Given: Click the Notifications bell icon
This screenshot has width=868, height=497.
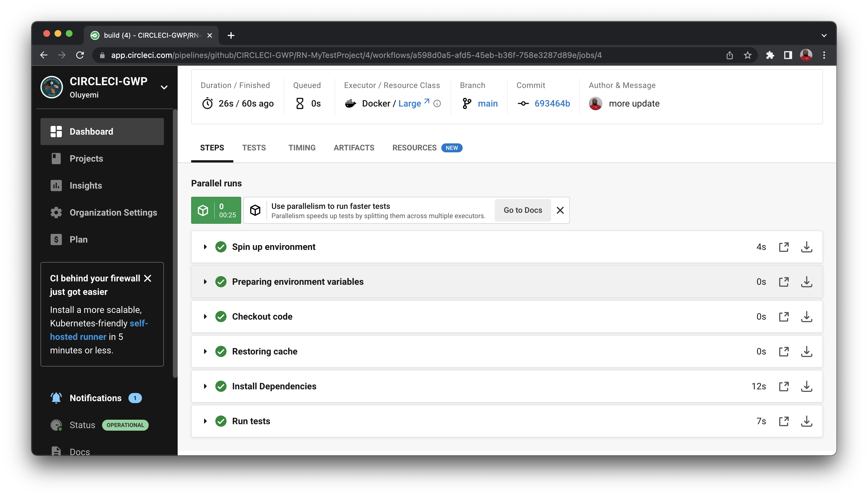Looking at the screenshot, I should (56, 398).
